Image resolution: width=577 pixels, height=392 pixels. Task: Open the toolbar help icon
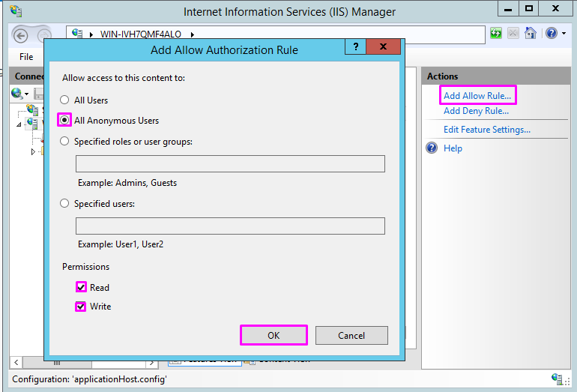click(552, 33)
